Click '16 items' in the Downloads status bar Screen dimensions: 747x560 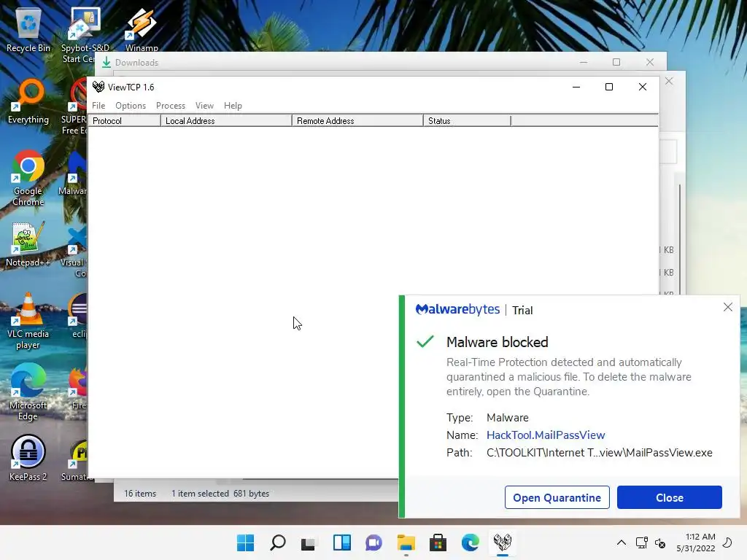click(140, 494)
